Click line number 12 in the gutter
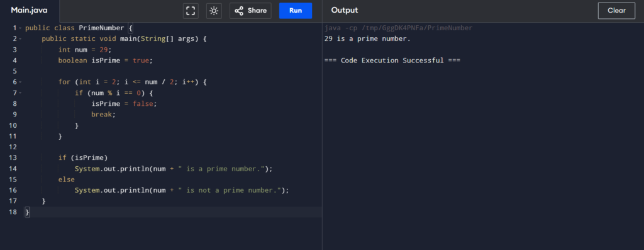Screen dimensions: 644x250 [x=13, y=147]
